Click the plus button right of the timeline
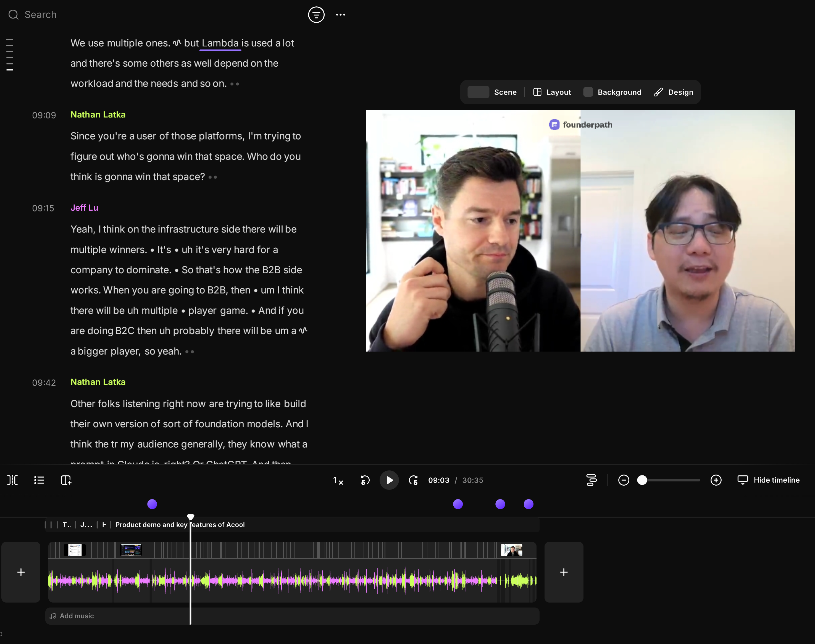This screenshot has width=815, height=644. [564, 572]
